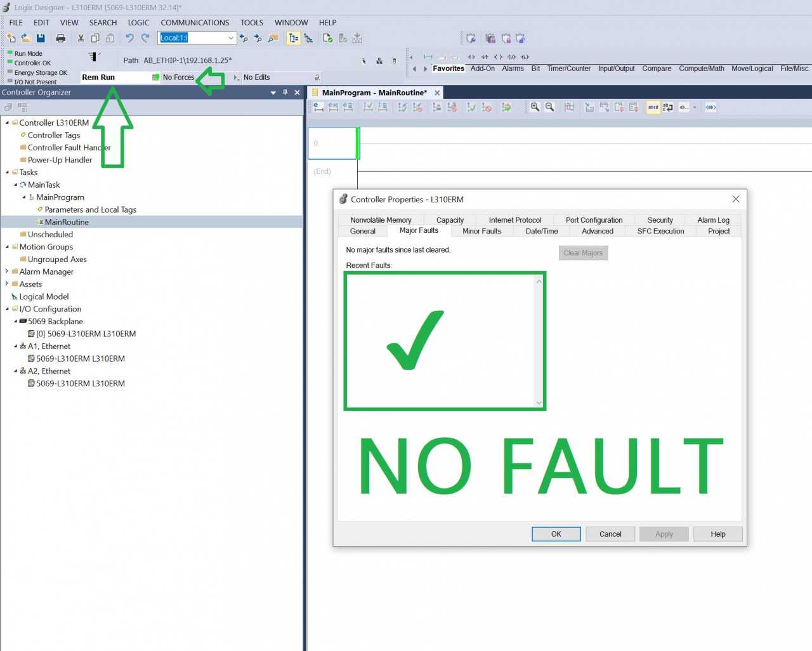This screenshot has height=651, width=812.
Task: Click the Clear Majors button
Action: point(583,253)
